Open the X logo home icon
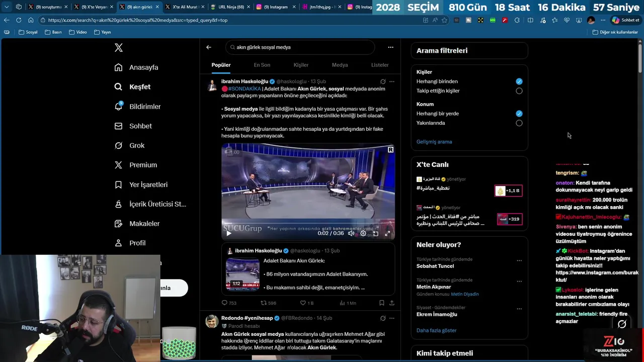Screen dimensions: 644x362 119,48
